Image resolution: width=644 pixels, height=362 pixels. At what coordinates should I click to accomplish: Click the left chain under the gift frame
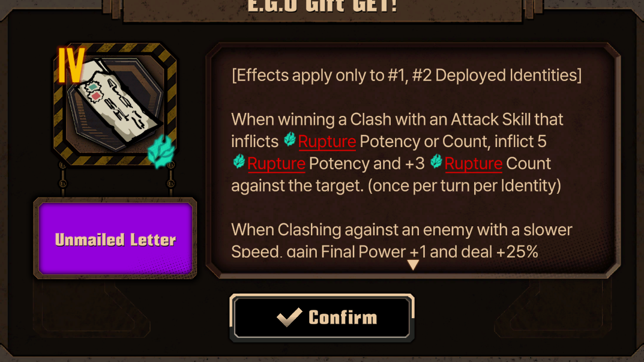click(62, 180)
